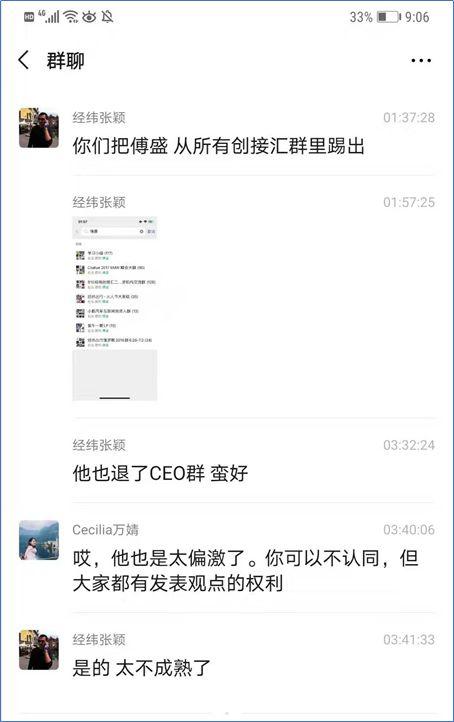Tap the Wi-Fi signal icon
This screenshot has height=722, width=454.
point(71,17)
